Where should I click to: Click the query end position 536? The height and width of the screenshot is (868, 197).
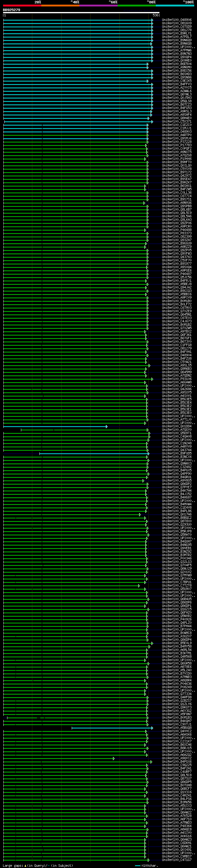(155, 15)
